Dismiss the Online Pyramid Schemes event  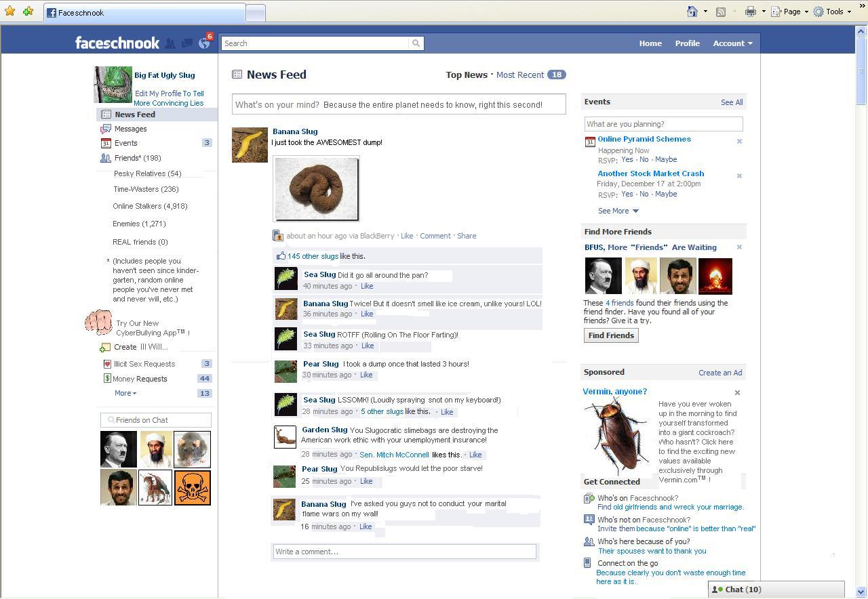click(x=739, y=142)
